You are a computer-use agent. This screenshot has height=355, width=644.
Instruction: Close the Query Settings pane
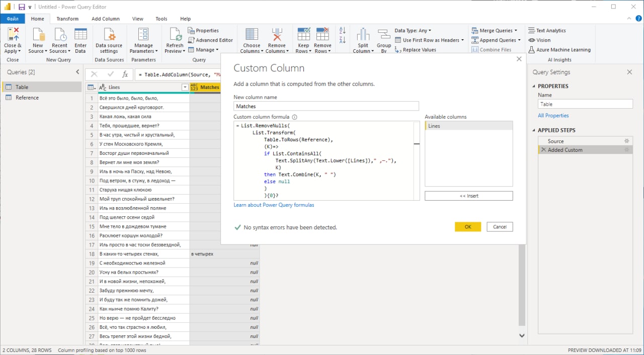[629, 72]
